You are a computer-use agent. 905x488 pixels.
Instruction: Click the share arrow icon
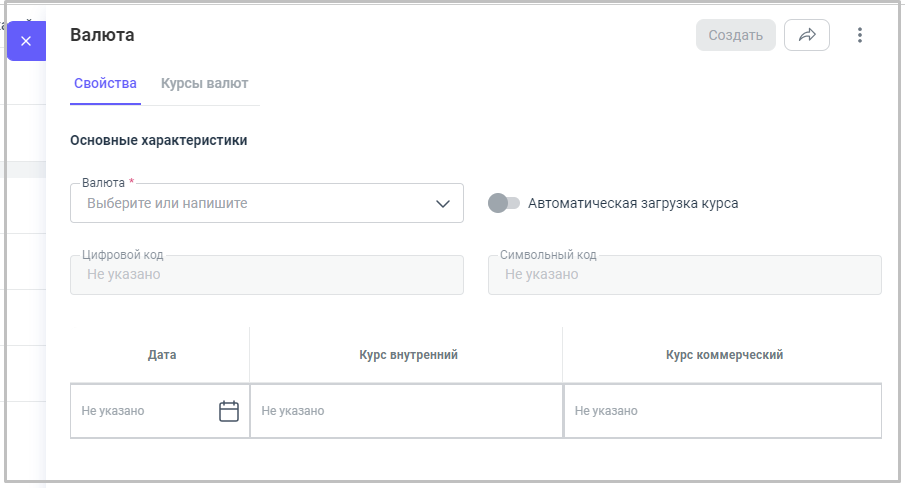807,35
